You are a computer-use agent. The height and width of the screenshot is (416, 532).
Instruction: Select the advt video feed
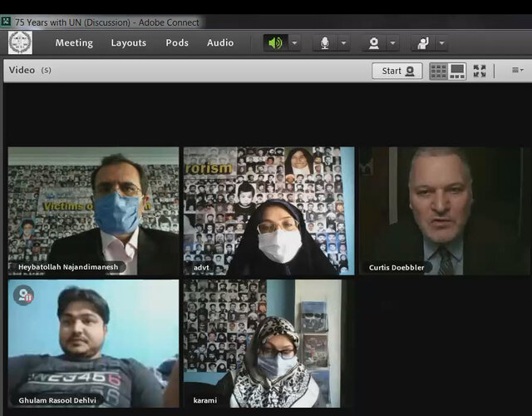click(268, 210)
